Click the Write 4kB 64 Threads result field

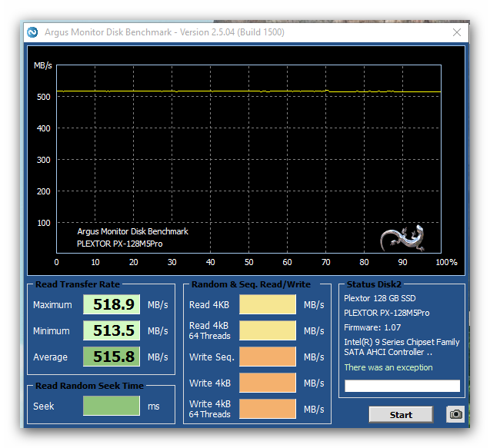click(268, 409)
